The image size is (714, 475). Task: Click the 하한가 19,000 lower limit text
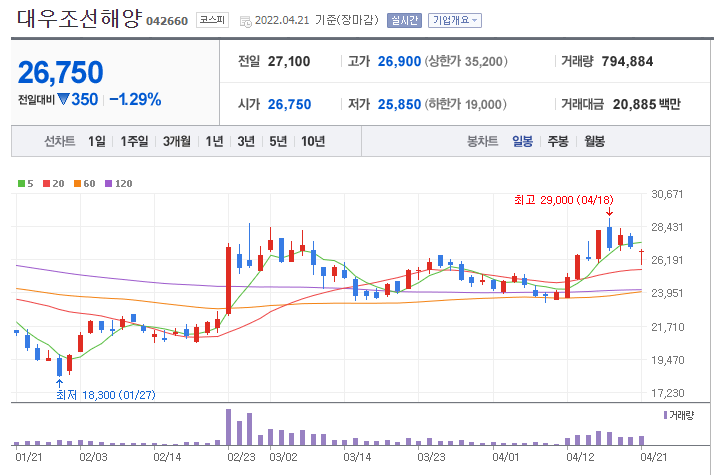[465, 104]
